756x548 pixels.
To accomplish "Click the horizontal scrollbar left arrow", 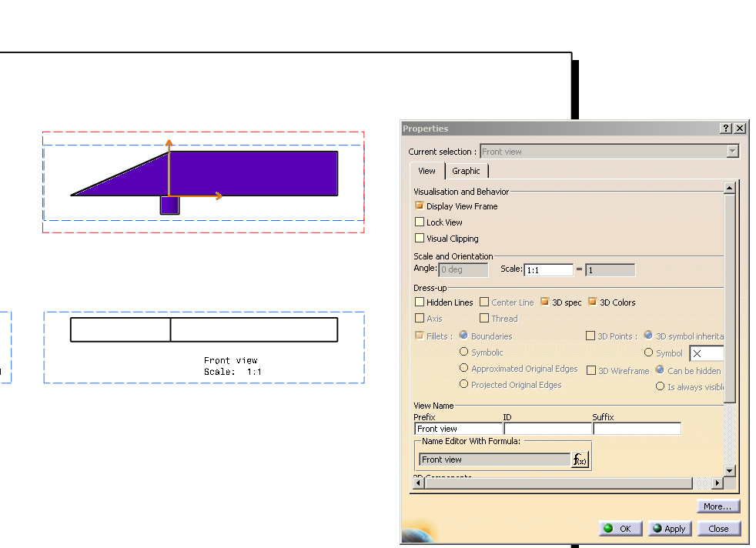I will click(x=419, y=483).
